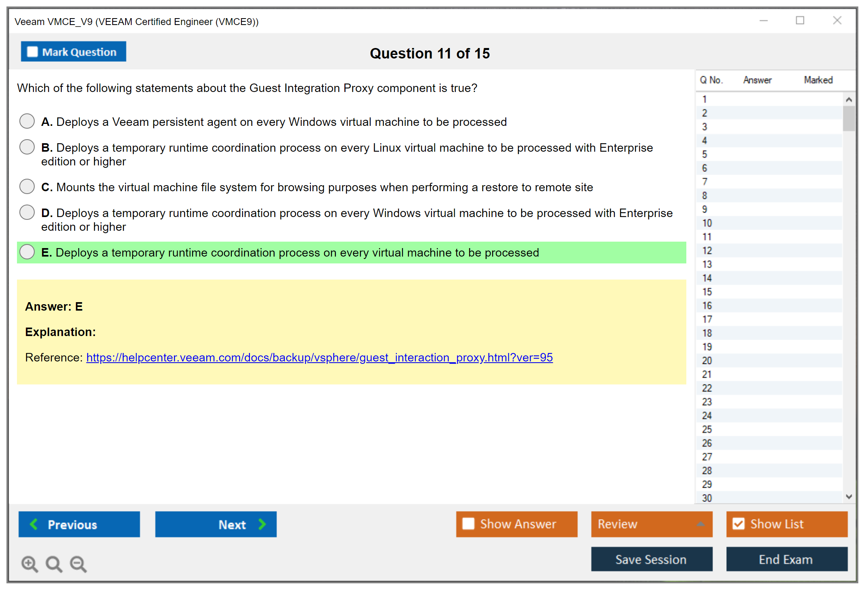The height and width of the screenshot is (593, 868).
Task: Click the green right arrow on Next
Action: coord(262,524)
